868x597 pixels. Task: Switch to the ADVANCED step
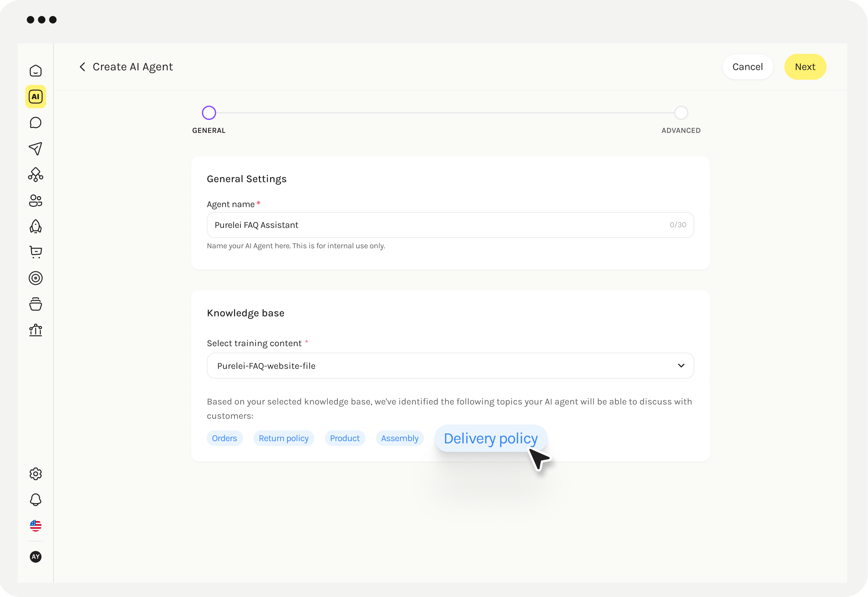pyautogui.click(x=681, y=112)
